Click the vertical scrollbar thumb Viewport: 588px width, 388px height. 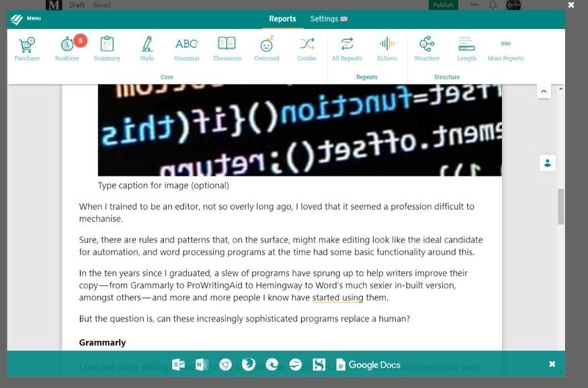coord(560,207)
